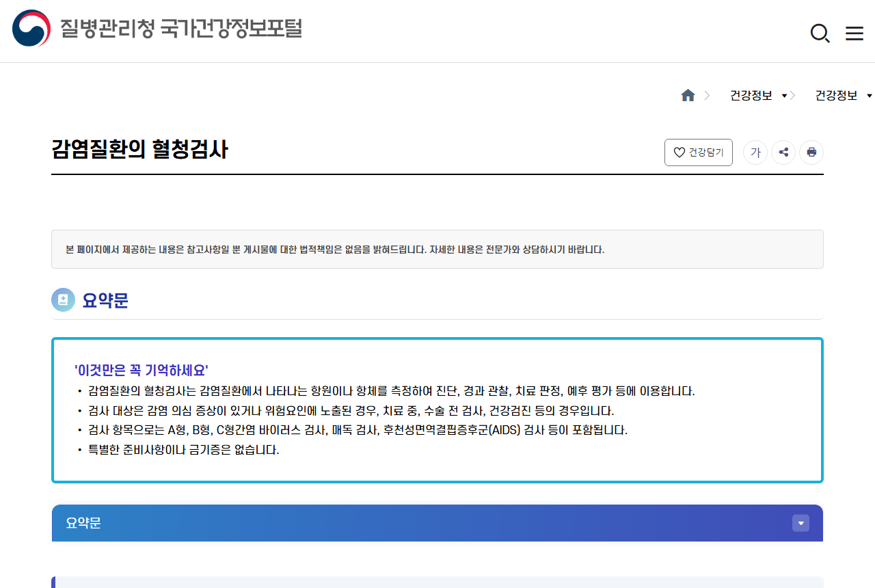The image size is (875, 588).
Task: Click the '이것만은 꼭 기억하세요' heading
Action: (142, 371)
